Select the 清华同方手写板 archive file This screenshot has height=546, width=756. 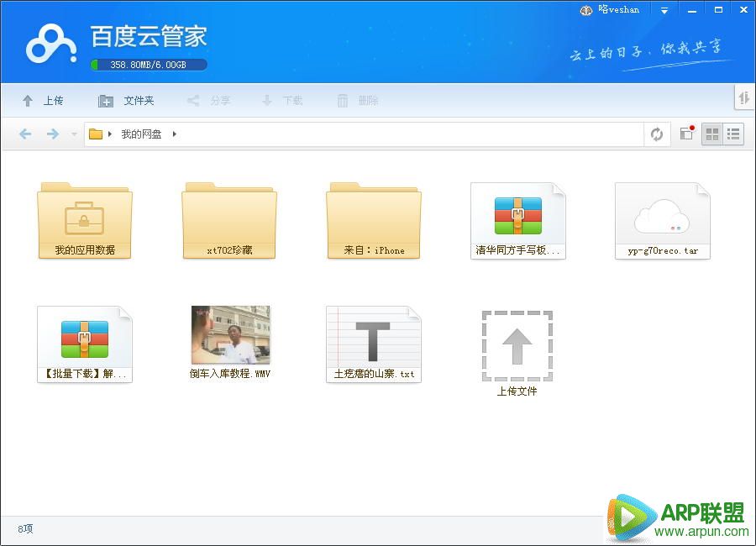pos(517,220)
